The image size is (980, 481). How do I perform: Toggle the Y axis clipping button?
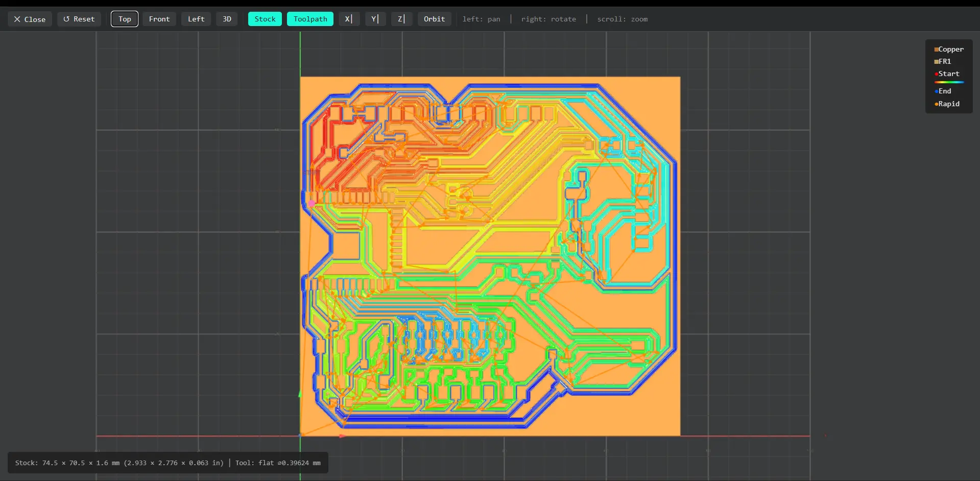click(x=375, y=19)
